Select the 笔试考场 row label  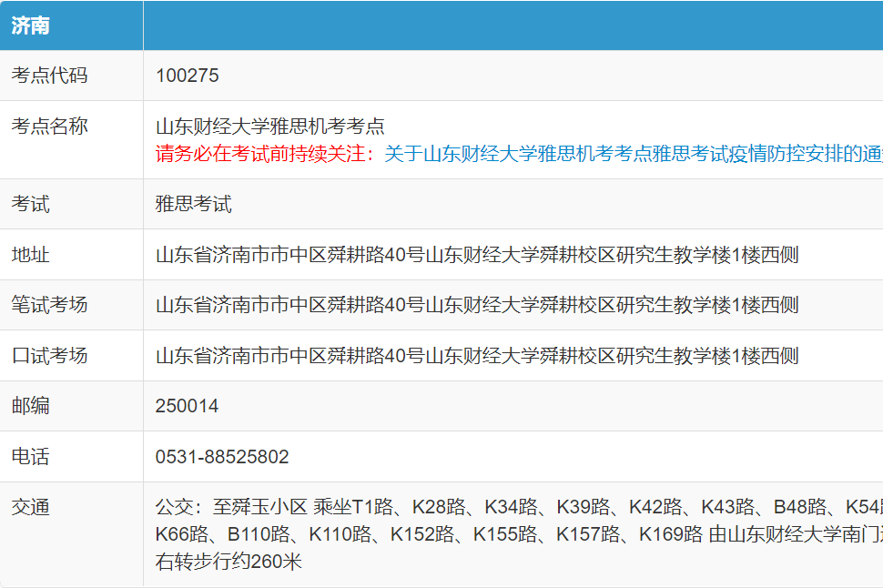point(49,305)
